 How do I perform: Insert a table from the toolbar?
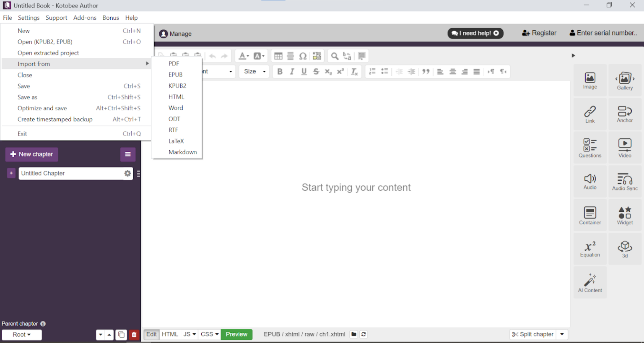tap(278, 56)
